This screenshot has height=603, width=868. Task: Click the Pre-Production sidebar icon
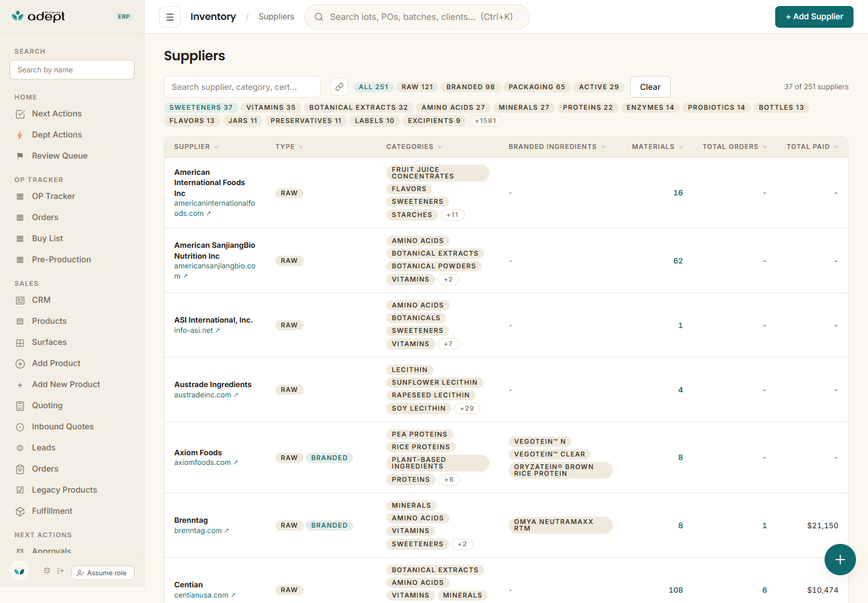click(20, 260)
